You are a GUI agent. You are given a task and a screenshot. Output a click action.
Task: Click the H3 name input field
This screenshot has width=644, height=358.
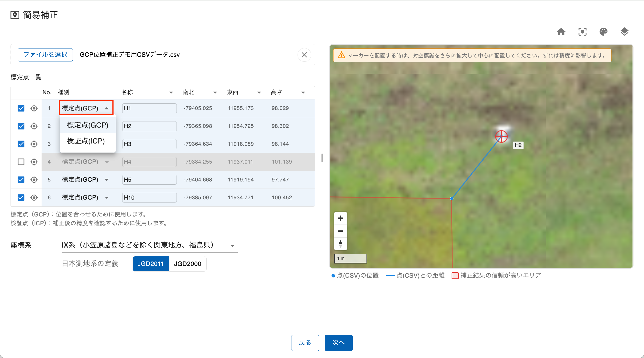tap(149, 144)
